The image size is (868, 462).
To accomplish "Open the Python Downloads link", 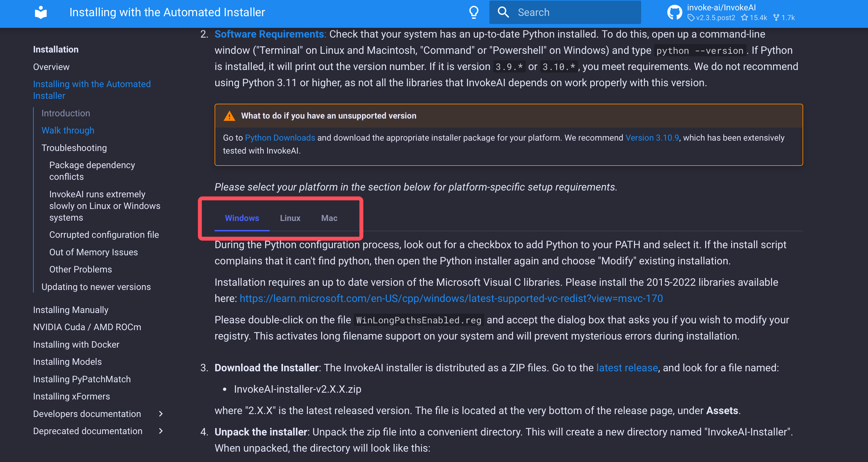I will click(280, 138).
